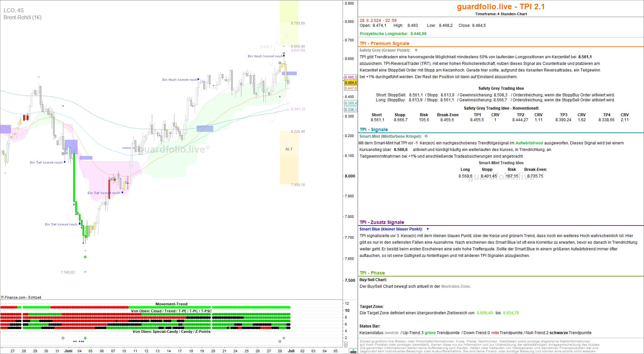Click the Risk value 105,6
Screen dimensions: 644x354
[x=424, y=120]
